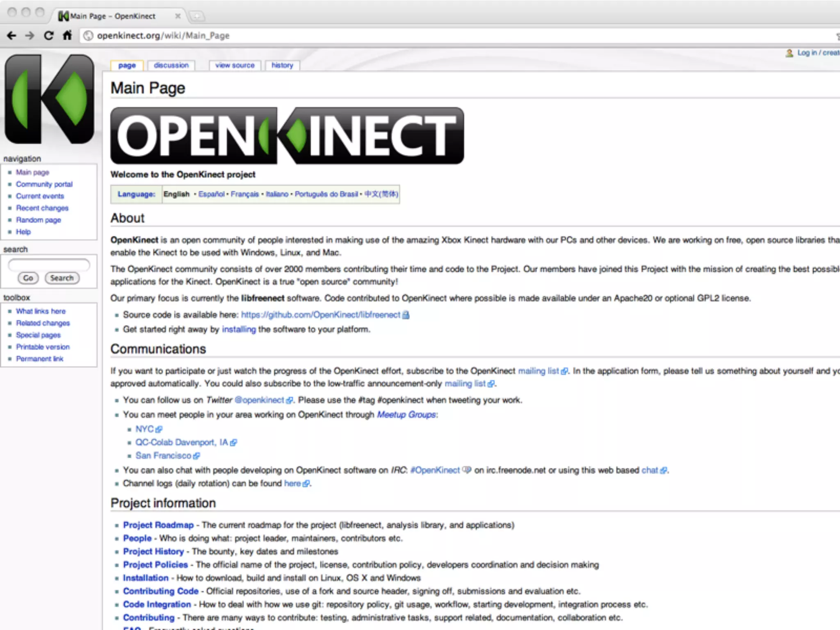Close the Main Page browser tab
840x630 pixels.
click(178, 16)
